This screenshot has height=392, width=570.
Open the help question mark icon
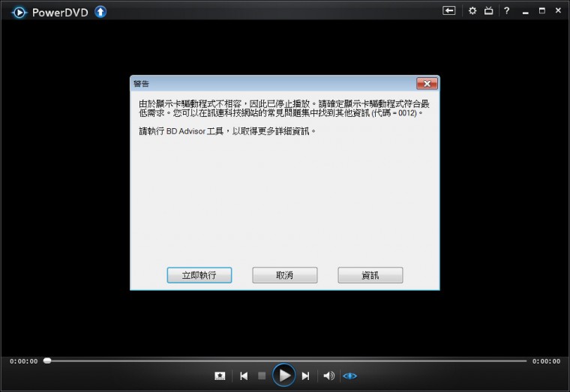click(x=506, y=11)
